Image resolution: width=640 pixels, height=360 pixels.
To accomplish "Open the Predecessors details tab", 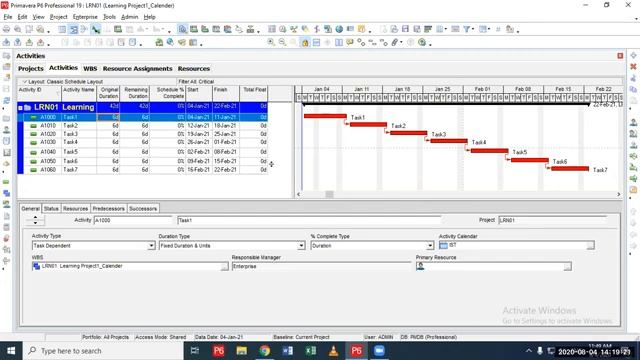I will pyautogui.click(x=108, y=209).
